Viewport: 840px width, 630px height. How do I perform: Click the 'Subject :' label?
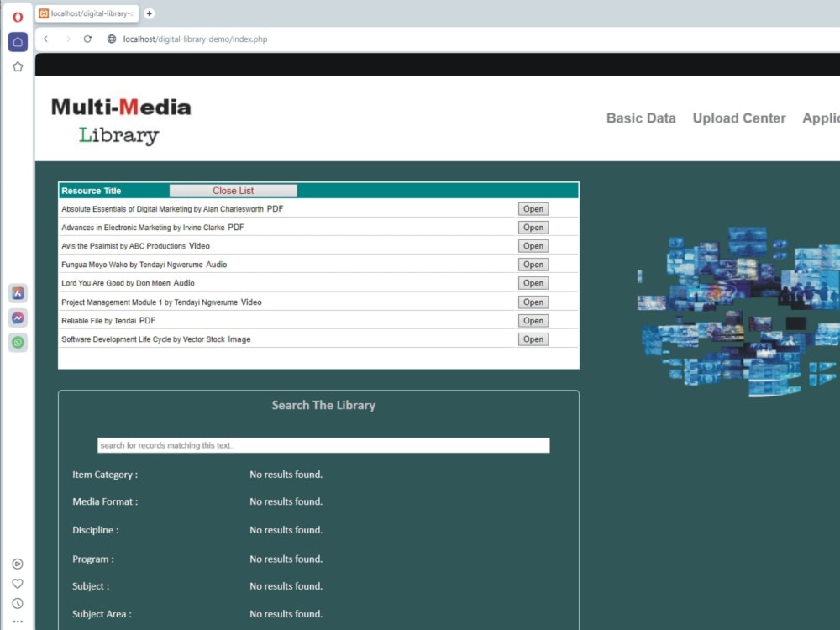91,586
